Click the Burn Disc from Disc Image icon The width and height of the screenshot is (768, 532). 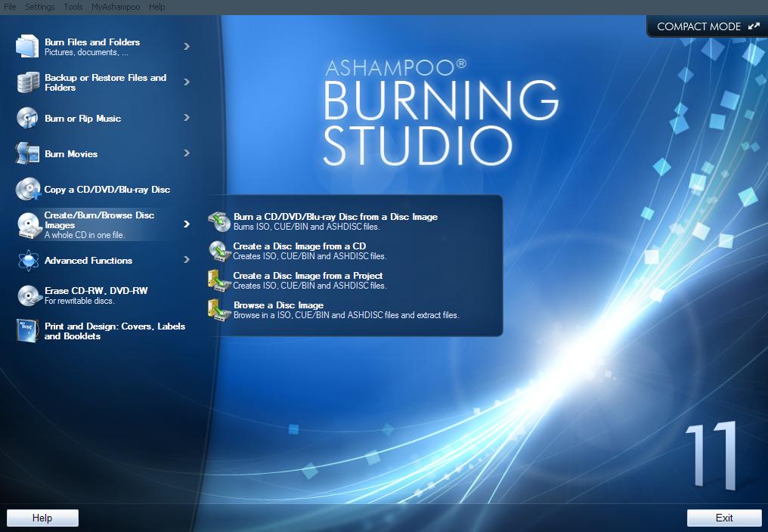click(219, 222)
